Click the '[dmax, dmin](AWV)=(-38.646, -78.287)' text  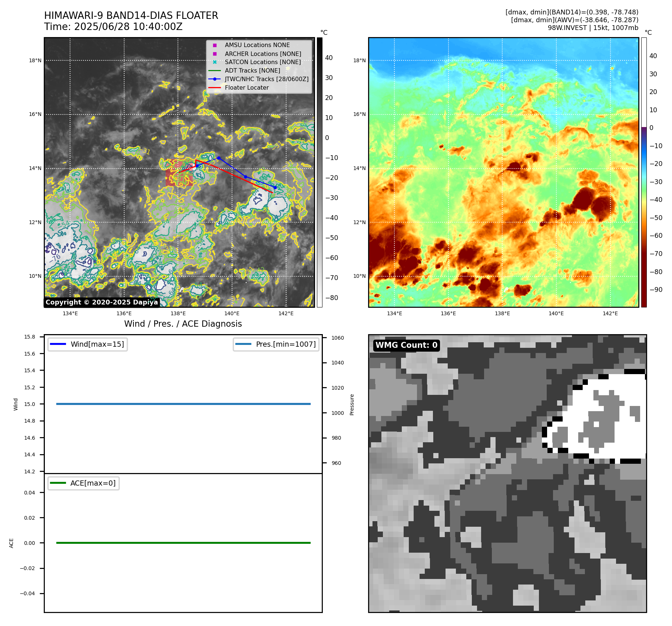[x=575, y=20]
